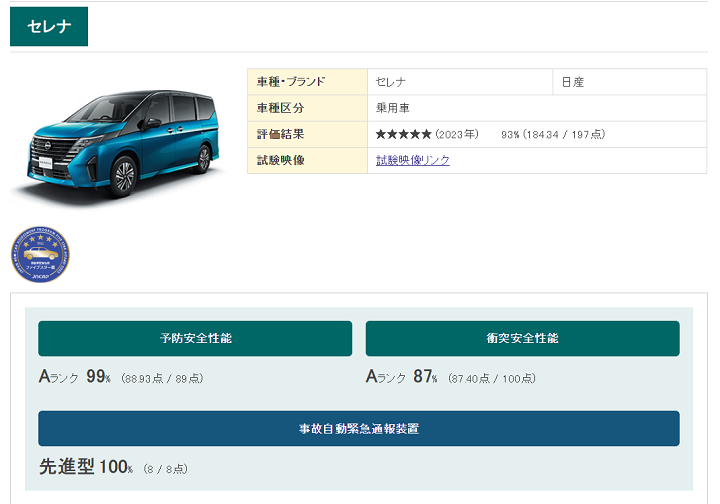720x504 pixels.
Task: Click the 評価結果 header cell
Action: click(x=307, y=134)
